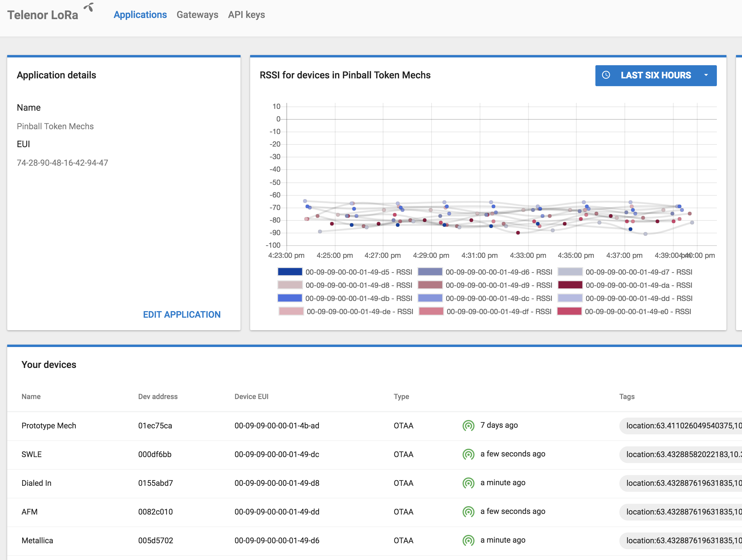
Task: Click the Device EUI column header
Action: click(x=252, y=397)
